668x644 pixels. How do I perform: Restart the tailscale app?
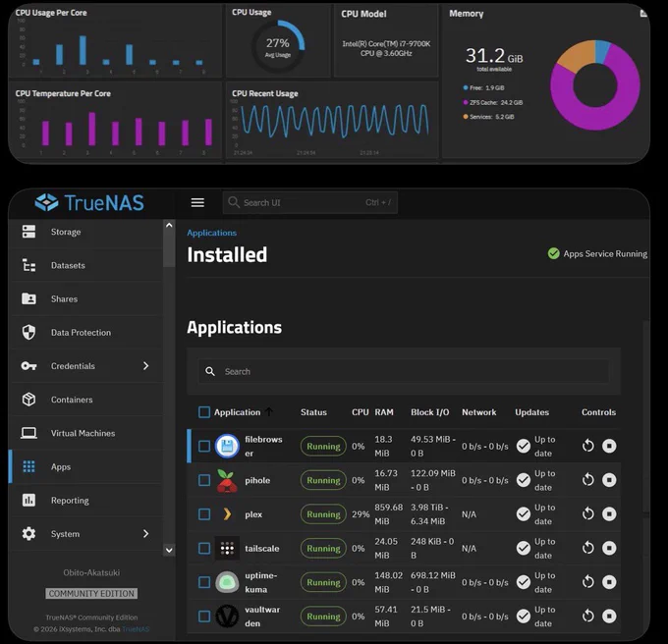[x=587, y=548]
